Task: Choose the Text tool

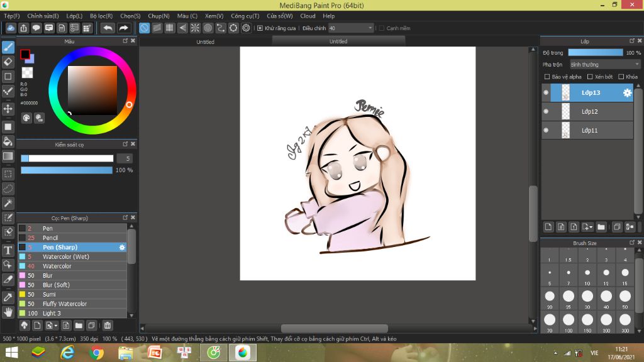Action: [8, 250]
